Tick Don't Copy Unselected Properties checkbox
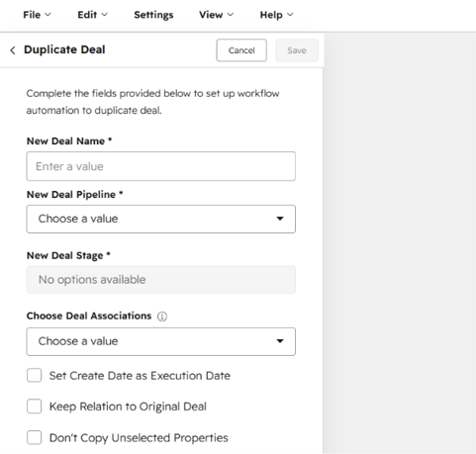 (35, 438)
